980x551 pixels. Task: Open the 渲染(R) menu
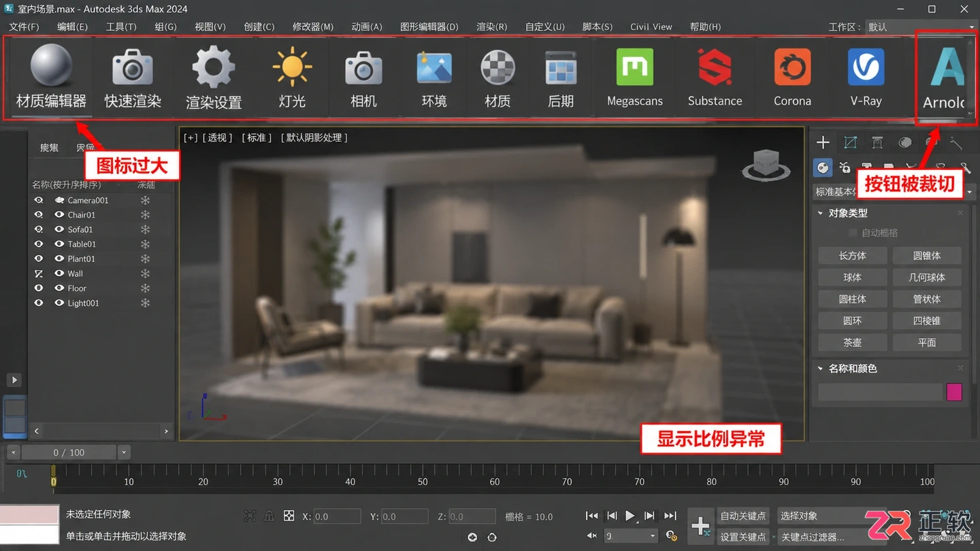tap(492, 27)
